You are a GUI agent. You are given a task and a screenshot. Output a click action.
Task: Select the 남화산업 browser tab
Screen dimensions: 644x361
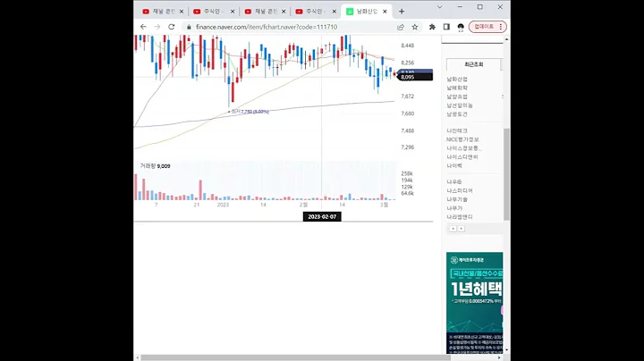[367, 12]
